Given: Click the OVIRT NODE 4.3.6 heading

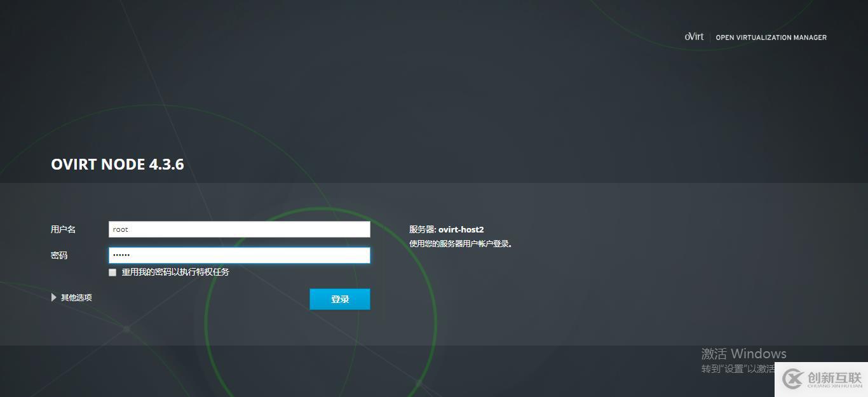Looking at the screenshot, I should [x=118, y=165].
